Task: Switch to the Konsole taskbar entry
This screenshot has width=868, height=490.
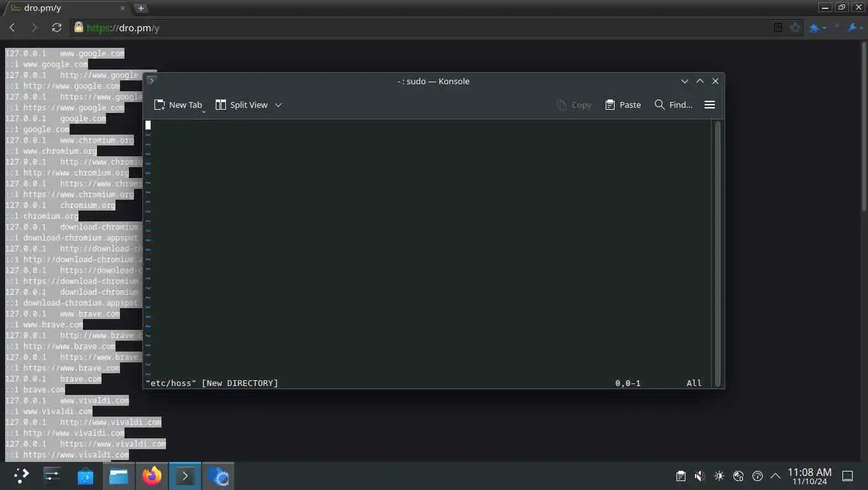Action: [x=185, y=476]
